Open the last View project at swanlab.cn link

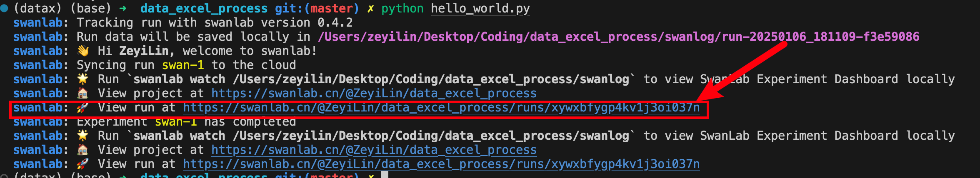click(374, 150)
